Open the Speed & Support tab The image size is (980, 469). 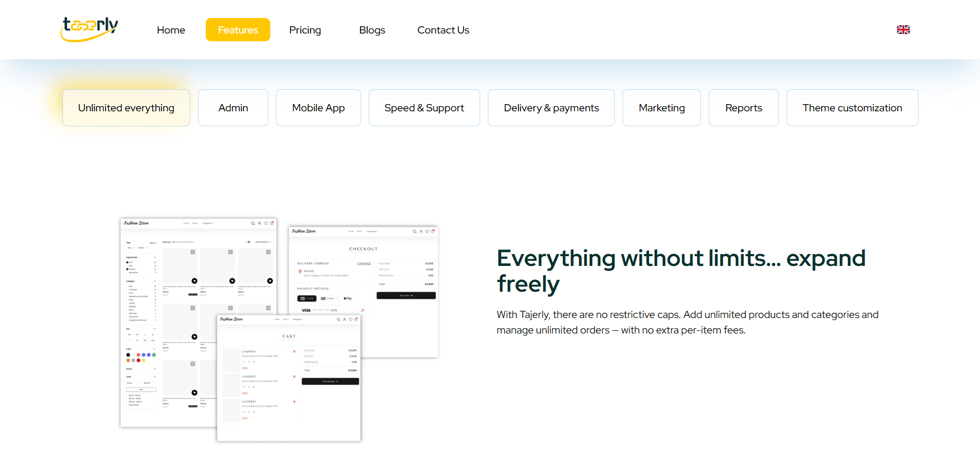[424, 108]
